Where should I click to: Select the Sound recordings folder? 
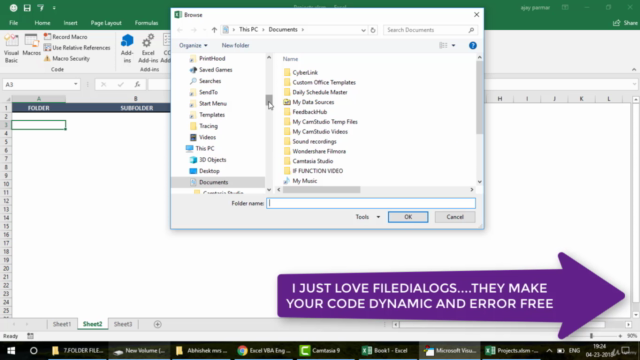pos(314,141)
